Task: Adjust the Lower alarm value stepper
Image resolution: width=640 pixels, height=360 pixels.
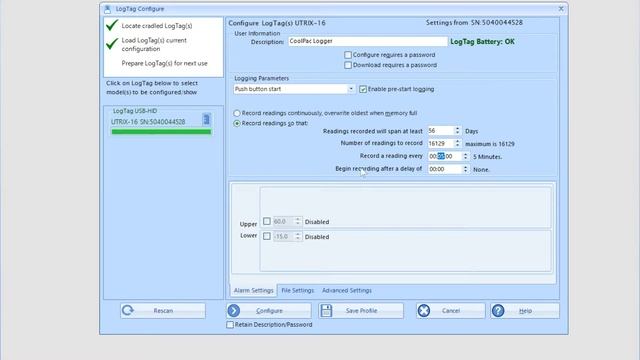Action: (x=298, y=236)
